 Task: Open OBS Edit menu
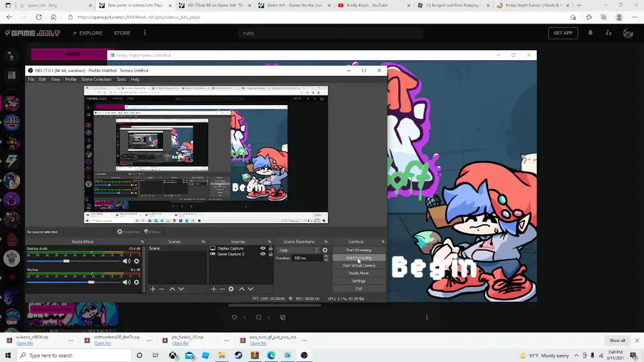pos(42,79)
